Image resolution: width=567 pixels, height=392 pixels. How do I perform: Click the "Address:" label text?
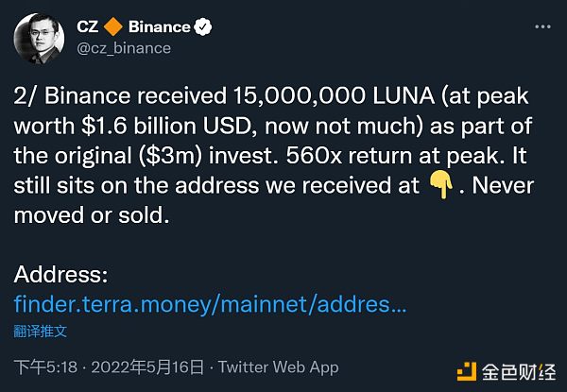[61, 277]
